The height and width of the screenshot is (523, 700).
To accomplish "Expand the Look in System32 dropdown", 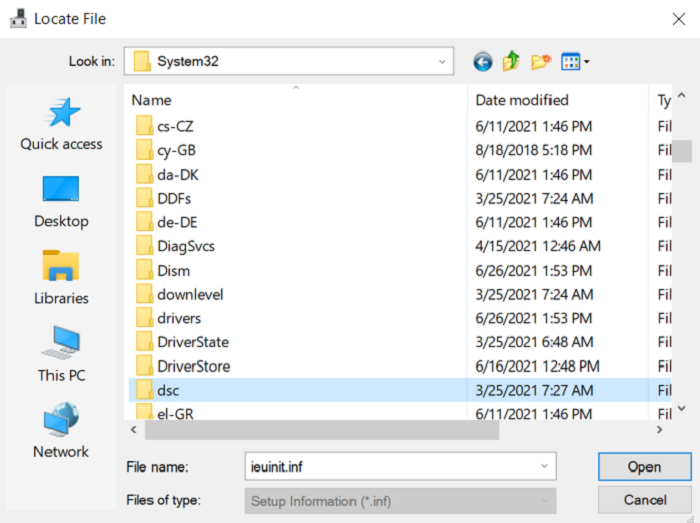I will tap(442, 62).
